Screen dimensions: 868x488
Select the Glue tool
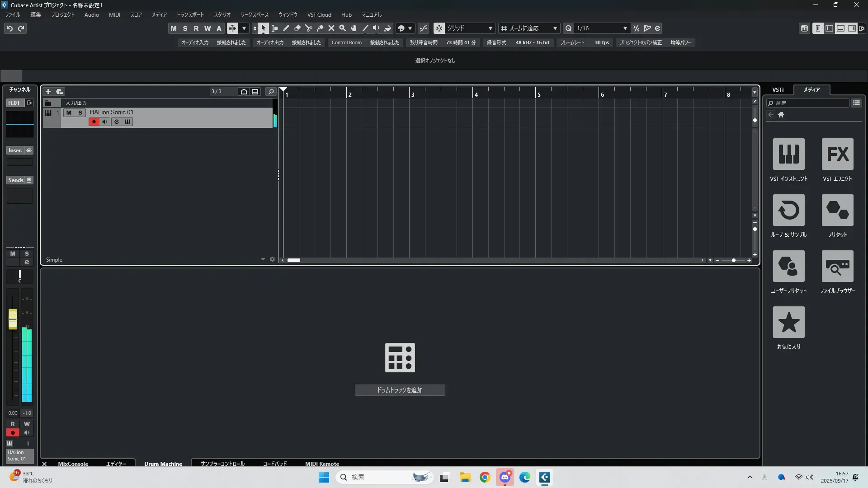pyautogui.click(x=320, y=28)
